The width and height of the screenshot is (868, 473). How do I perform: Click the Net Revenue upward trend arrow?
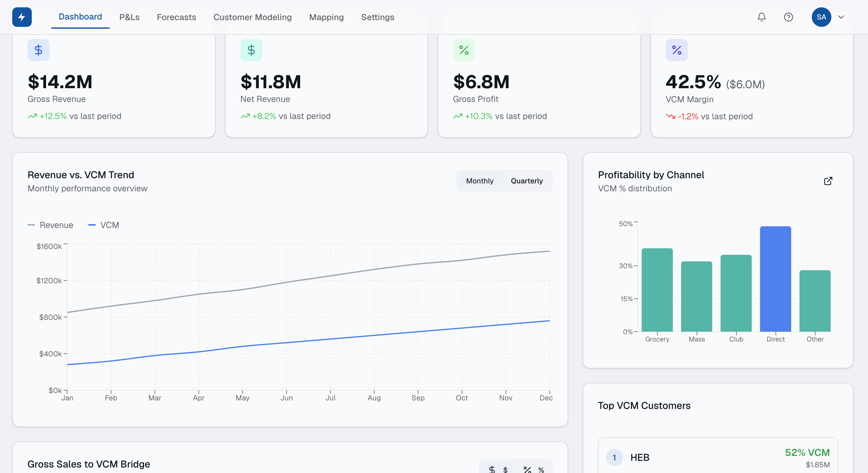[x=245, y=116]
